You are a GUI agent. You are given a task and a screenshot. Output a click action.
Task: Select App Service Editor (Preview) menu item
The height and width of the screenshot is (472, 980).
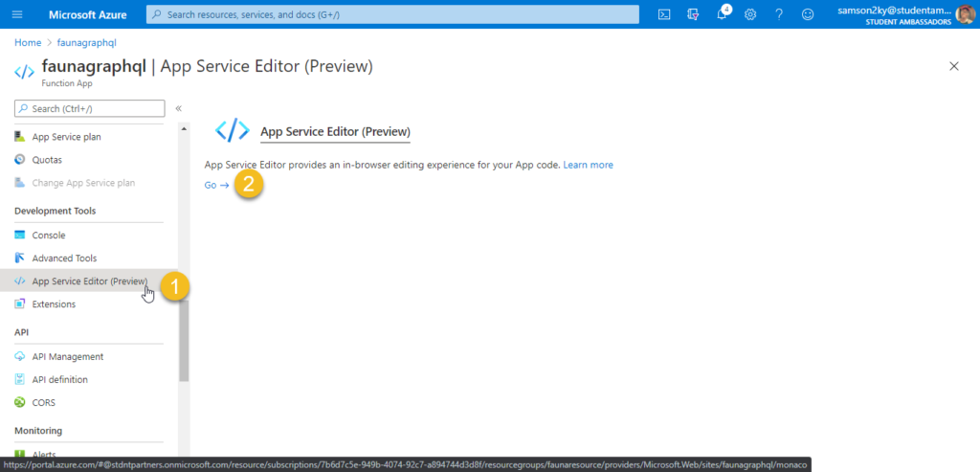click(89, 281)
